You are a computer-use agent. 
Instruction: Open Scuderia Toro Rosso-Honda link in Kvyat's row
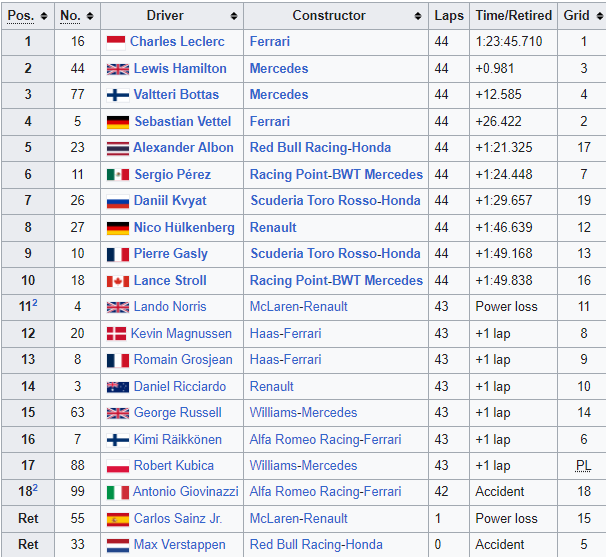(x=335, y=200)
